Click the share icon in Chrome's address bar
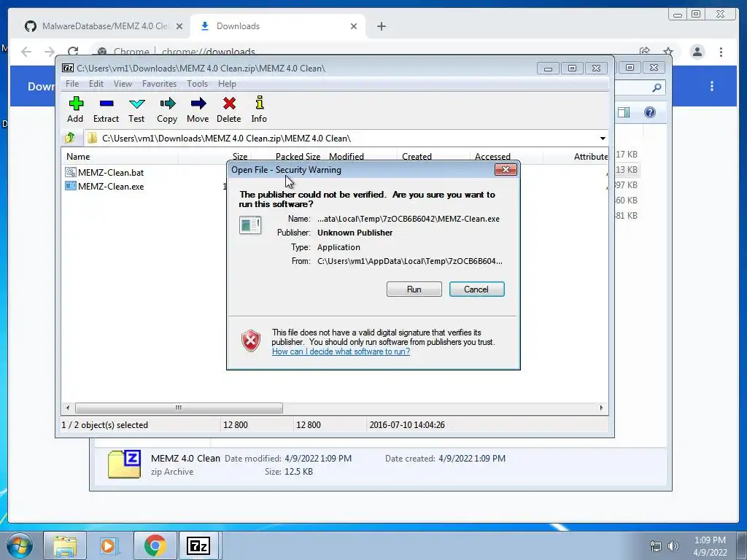Image resolution: width=747 pixels, height=560 pixels. (x=645, y=51)
